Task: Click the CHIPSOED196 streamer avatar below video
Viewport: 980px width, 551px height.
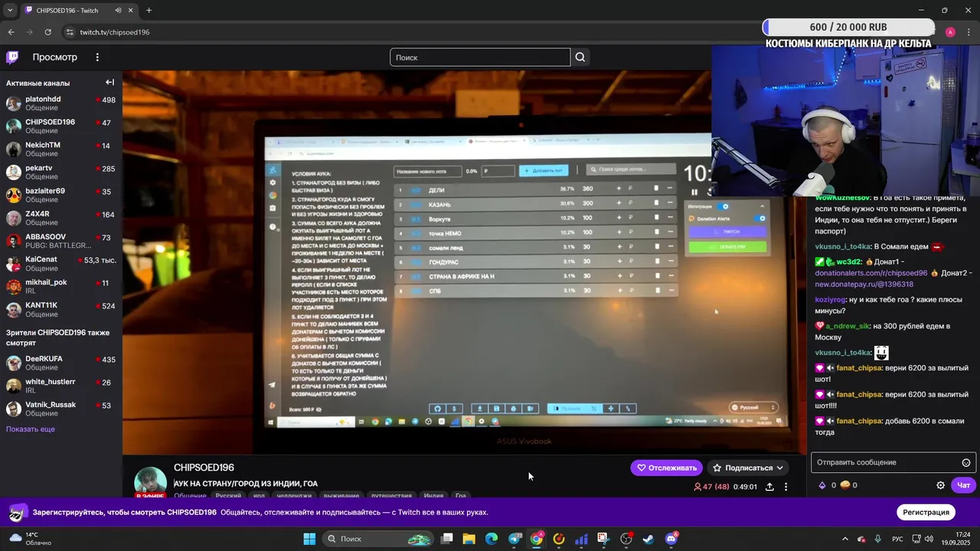Action: [x=150, y=482]
